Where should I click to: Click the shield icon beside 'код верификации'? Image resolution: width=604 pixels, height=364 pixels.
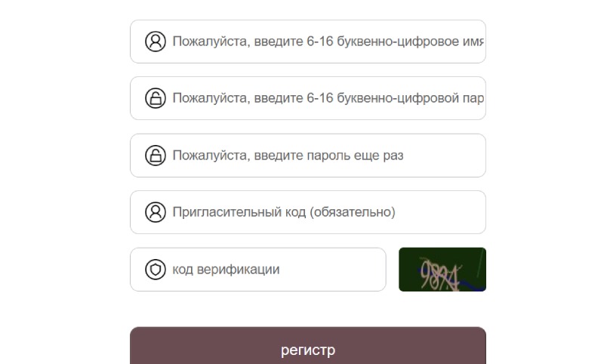155,270
